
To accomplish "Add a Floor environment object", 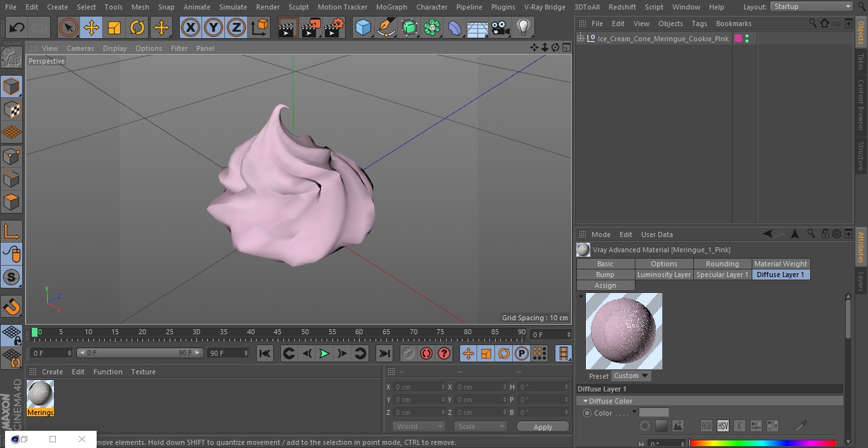I will click(x=478, y=28).
